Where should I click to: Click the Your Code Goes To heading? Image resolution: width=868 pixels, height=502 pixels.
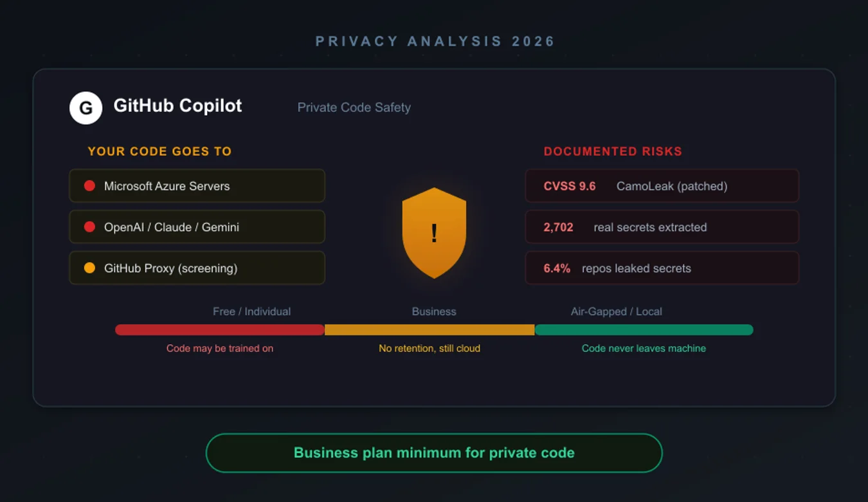tap(159, 151)
